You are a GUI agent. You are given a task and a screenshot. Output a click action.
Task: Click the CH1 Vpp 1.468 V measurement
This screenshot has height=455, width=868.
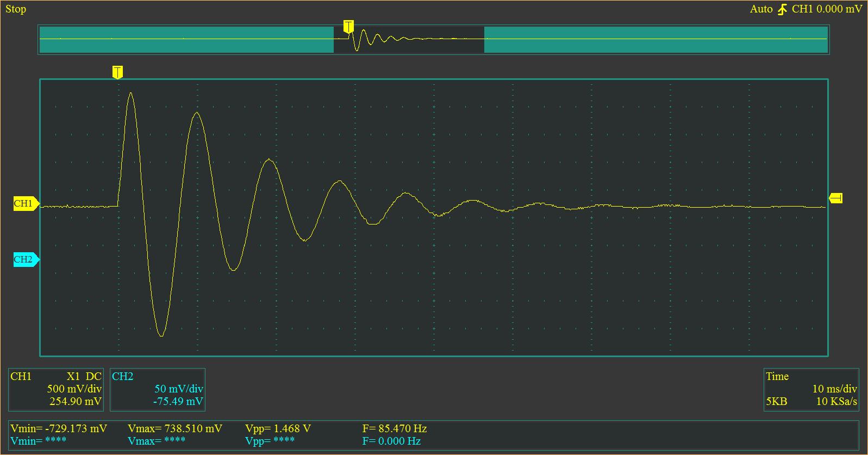(x=278, y=428)
